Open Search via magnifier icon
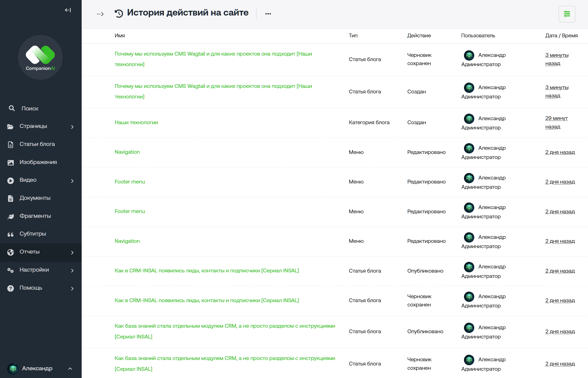This screenshot has height=378, width=588. 12,108
